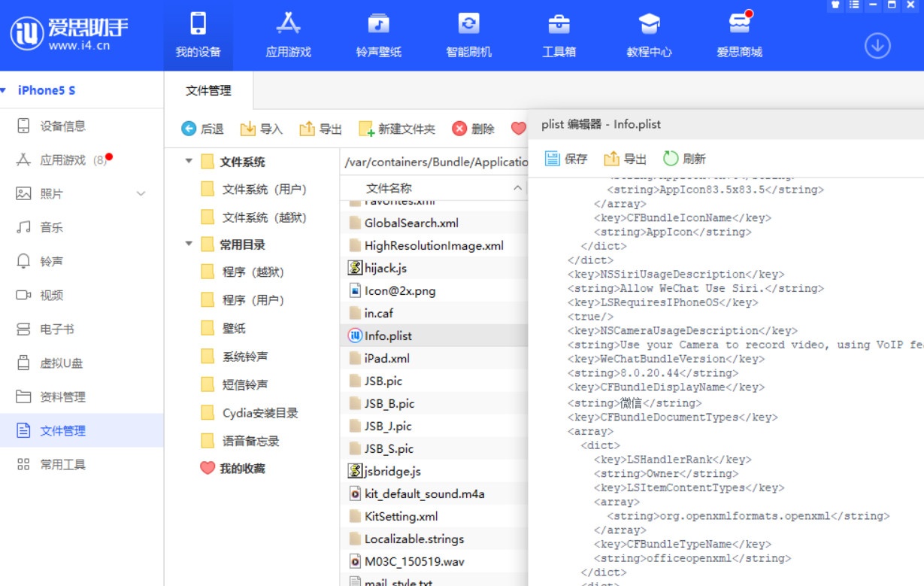Select 设备信息 in the sidebar
Image resolution: width=924 pixels, height=586 pixels.
click(x=82, y=126)
